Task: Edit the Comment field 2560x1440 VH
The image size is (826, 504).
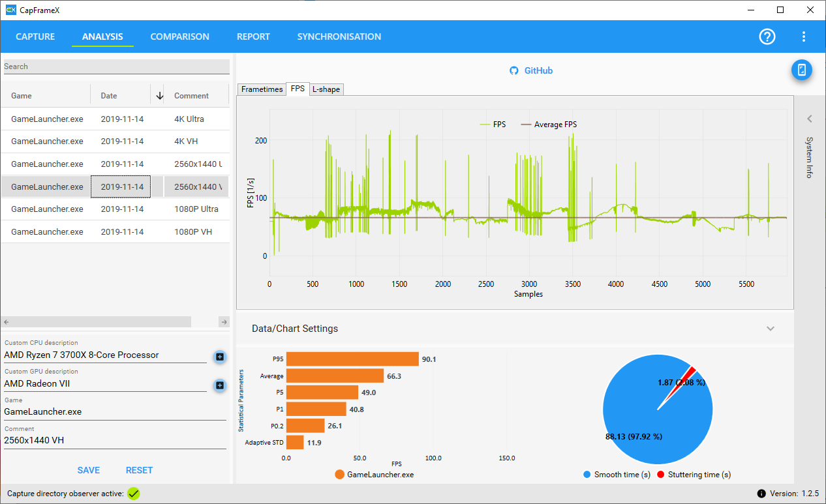Action: coord(115,440)
